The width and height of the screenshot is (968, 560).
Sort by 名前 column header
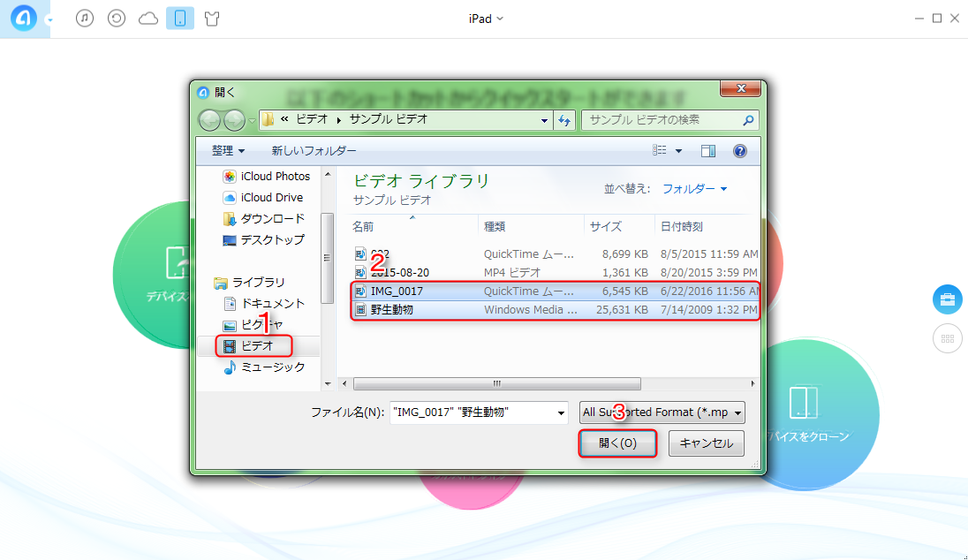click(x=413, y=226)
